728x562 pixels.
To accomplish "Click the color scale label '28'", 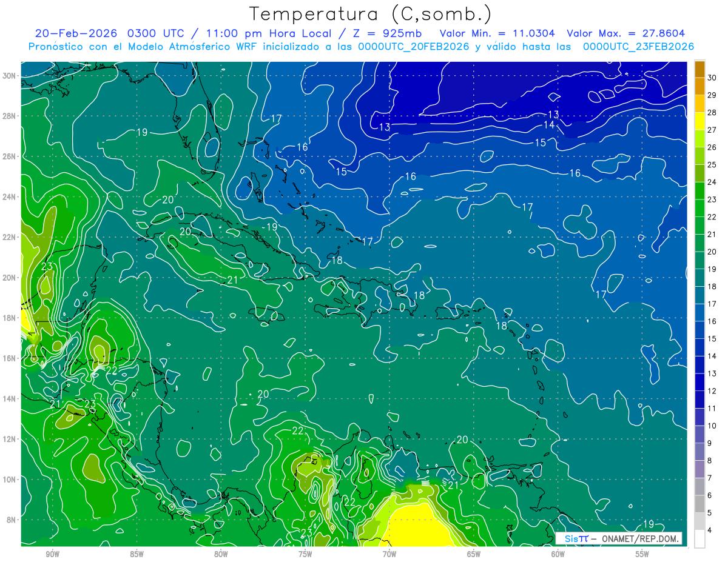I will point(712,113).
